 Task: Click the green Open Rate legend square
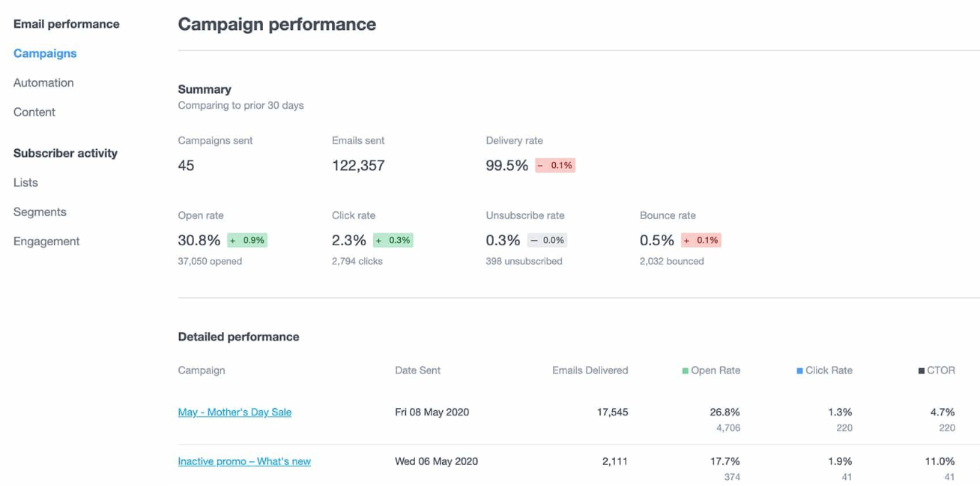click(x=686, y=370)
